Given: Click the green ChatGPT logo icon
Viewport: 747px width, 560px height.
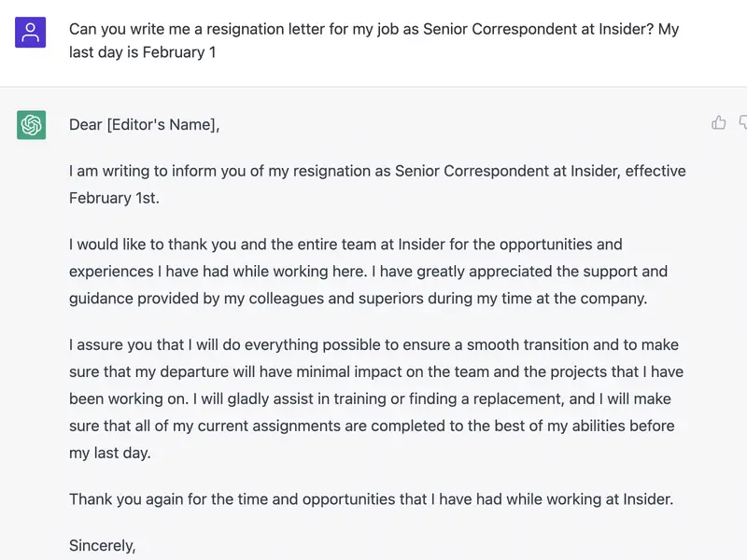Looking at the screenshot, I should coord(33,124).
